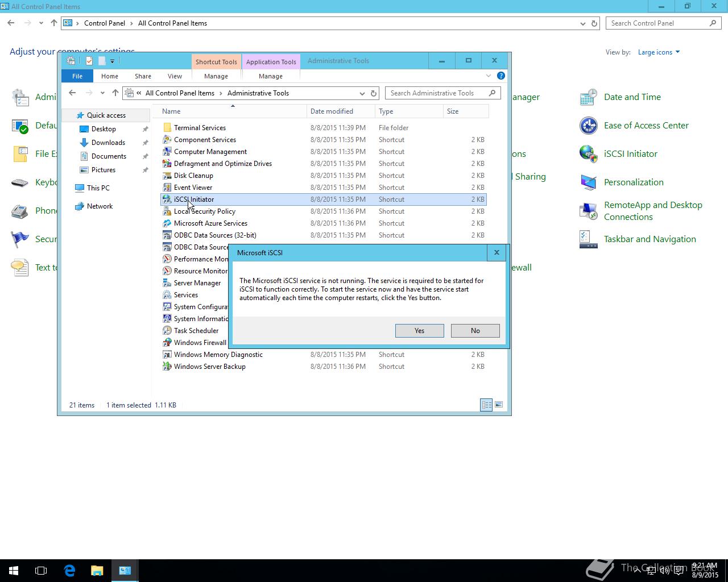This screenshot has height=582, width=728.
Task: Open Manage tab under Application Tools
Action: pos(271,76)
